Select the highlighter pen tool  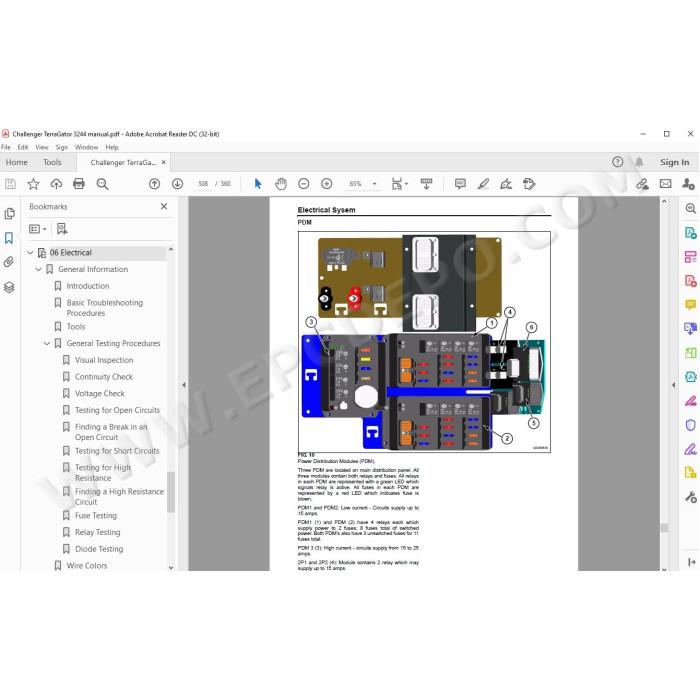click(483, 183)
